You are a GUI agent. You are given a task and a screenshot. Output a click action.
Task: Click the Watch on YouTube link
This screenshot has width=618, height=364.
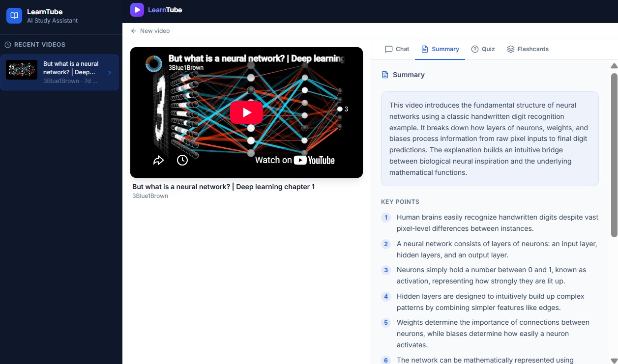click(x=295, y=160)
